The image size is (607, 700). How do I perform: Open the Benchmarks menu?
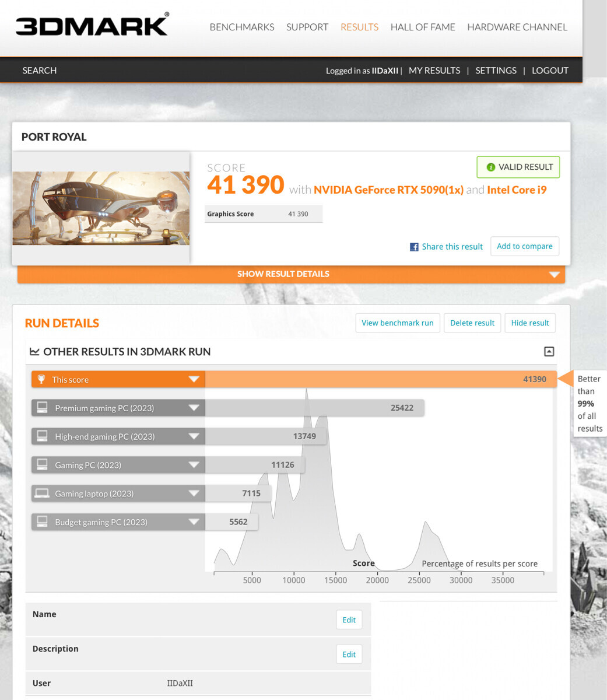(241, 27)
